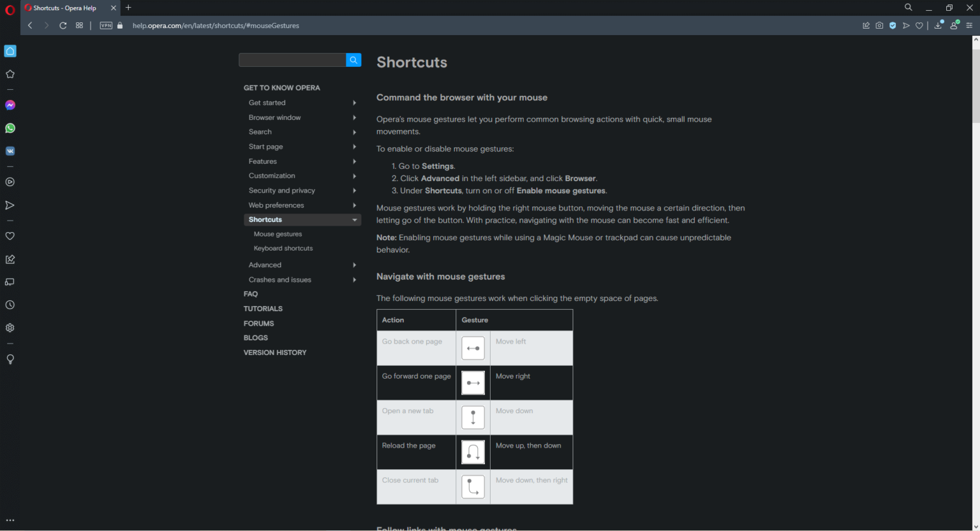
Task: Open WhatsApp in the Opera sidebar
Action: [10, 128]
